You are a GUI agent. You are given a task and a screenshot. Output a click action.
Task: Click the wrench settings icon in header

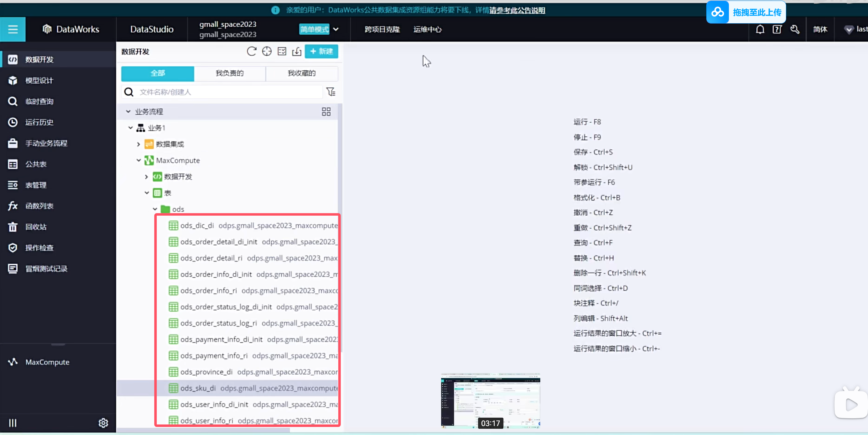[795, 29]
